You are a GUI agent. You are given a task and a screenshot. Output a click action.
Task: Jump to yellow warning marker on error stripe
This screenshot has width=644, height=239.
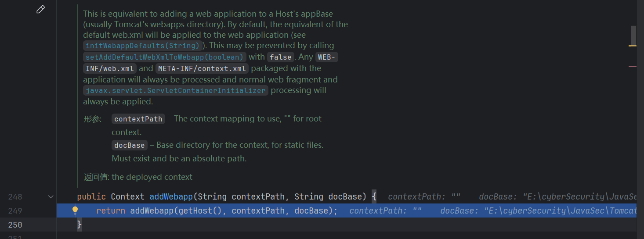[633, 46]
